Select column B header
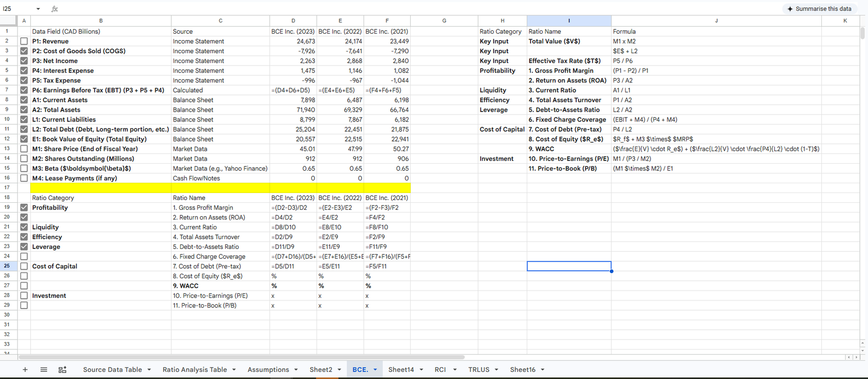Screen dimensions: 868x379 click(x=101, y=21)
